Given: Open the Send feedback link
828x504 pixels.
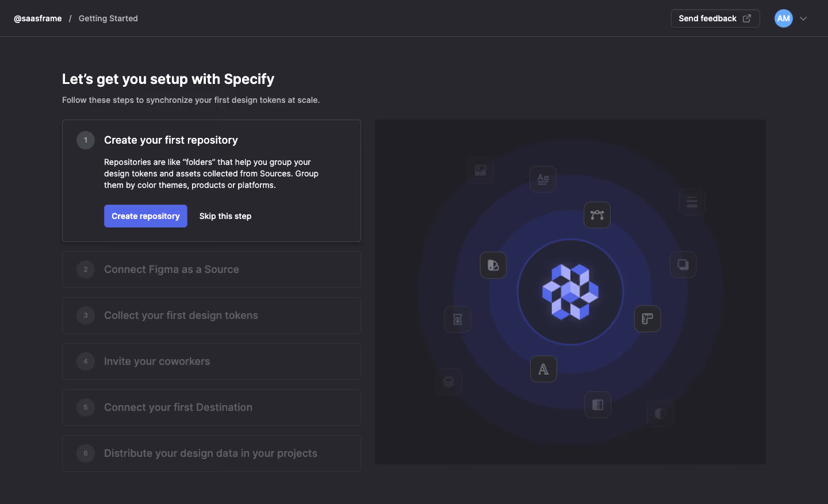Looking at the screenshot, I should point(715,18).
